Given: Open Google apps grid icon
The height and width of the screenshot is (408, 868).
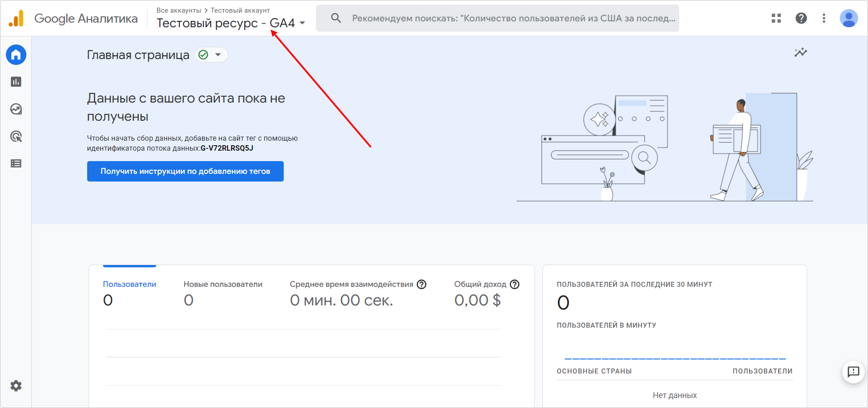Looking at the screenshot, I should tap(776, 18).
